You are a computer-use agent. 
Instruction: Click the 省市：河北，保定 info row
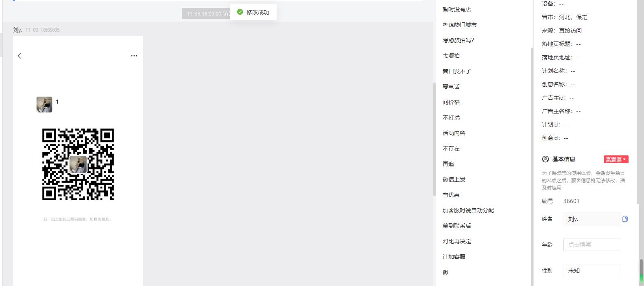[565, 17]
